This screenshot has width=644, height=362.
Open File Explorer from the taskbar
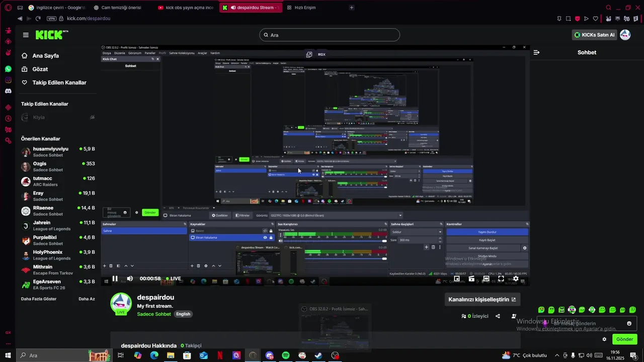click(171, 355)
